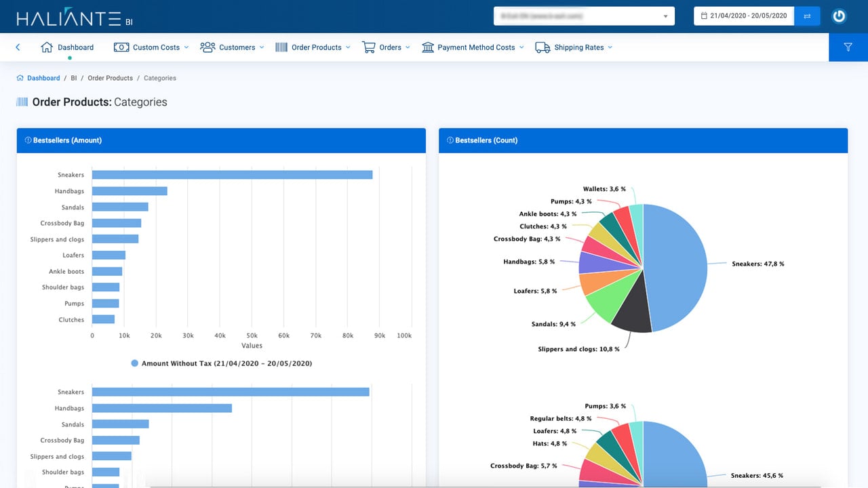Image resolution: width=868 pixels, height=488 pixels.
Task: Open the date range picker field
Action: [744, 16]
